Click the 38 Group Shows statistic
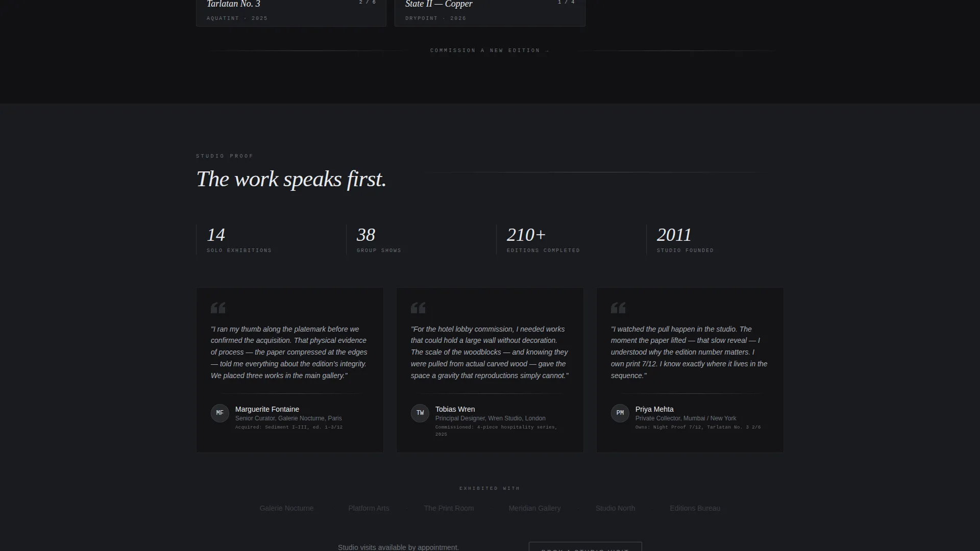Viewport: 980px width, 551px height. (x=415, y=240)
